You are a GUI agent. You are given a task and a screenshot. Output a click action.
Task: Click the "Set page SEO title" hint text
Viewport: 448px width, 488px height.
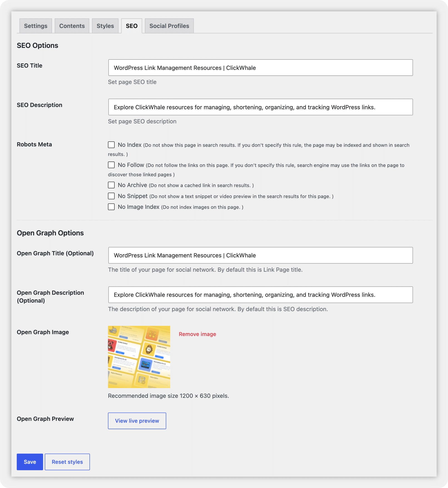[132, 82]
